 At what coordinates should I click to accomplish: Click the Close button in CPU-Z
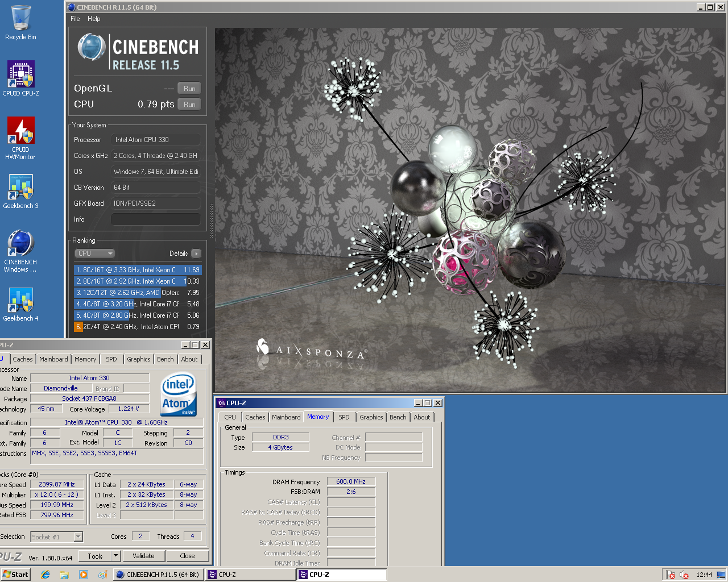tap(187, 556)
